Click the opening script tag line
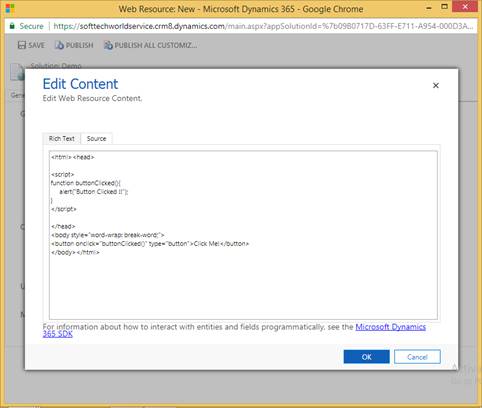This screenshot has width=482, height=408. point(63,174)
